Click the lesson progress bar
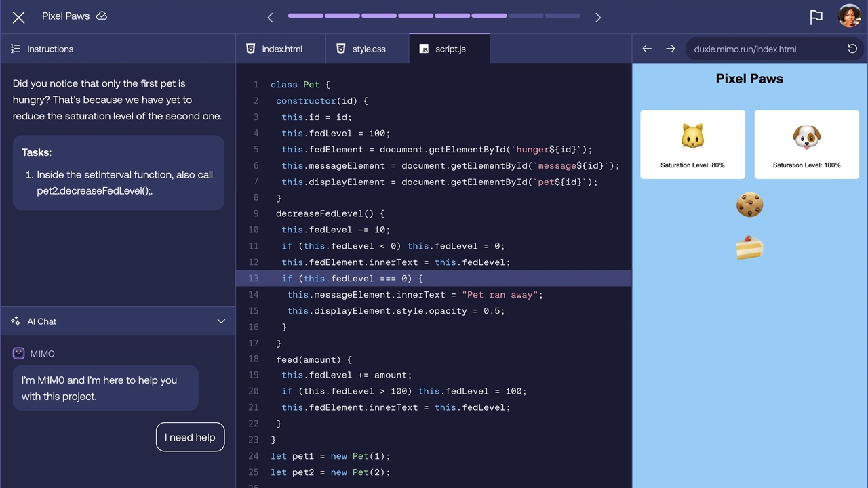The image size is (868, 488). click(x=433, y=16)
